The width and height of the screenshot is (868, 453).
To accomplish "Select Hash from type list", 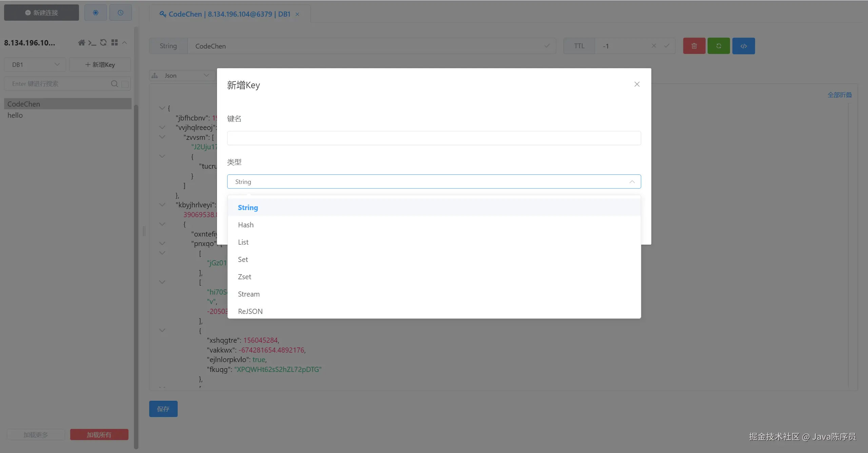I will (246, 225).
